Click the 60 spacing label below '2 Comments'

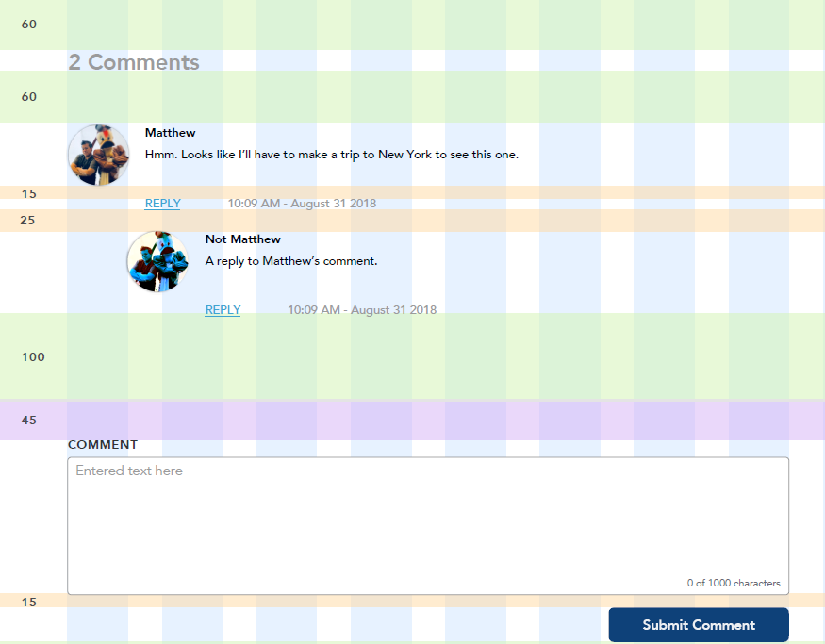pyautogui.click(x=29, y=97)
